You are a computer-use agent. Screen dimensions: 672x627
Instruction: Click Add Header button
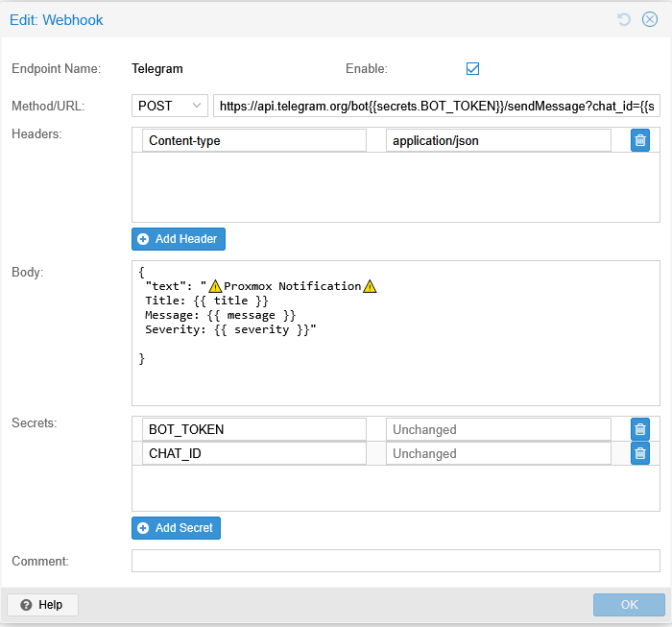pyautogui.click(x=179, y=239)
